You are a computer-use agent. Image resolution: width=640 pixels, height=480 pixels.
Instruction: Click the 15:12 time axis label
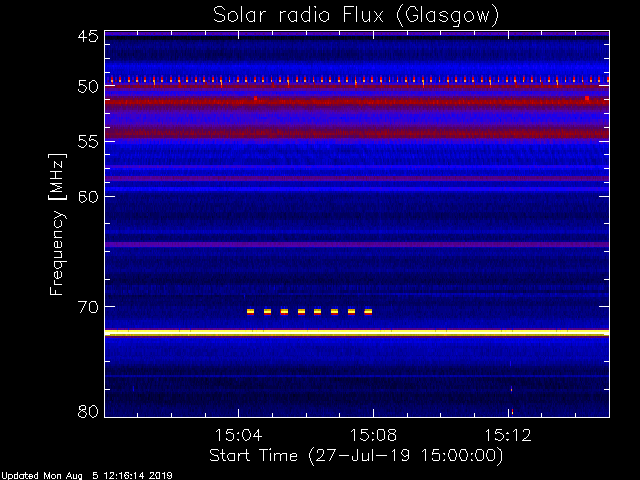(x=508, y=435)
